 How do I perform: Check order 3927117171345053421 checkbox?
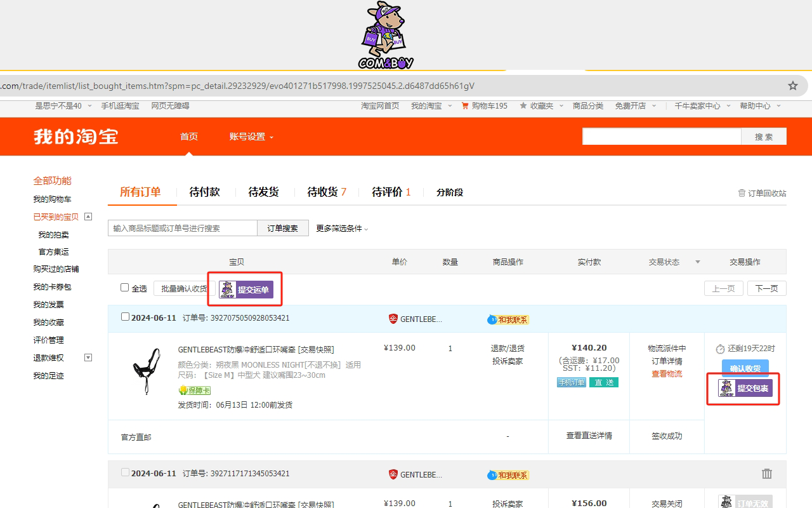pyautogui.click(x=125, y=472)
